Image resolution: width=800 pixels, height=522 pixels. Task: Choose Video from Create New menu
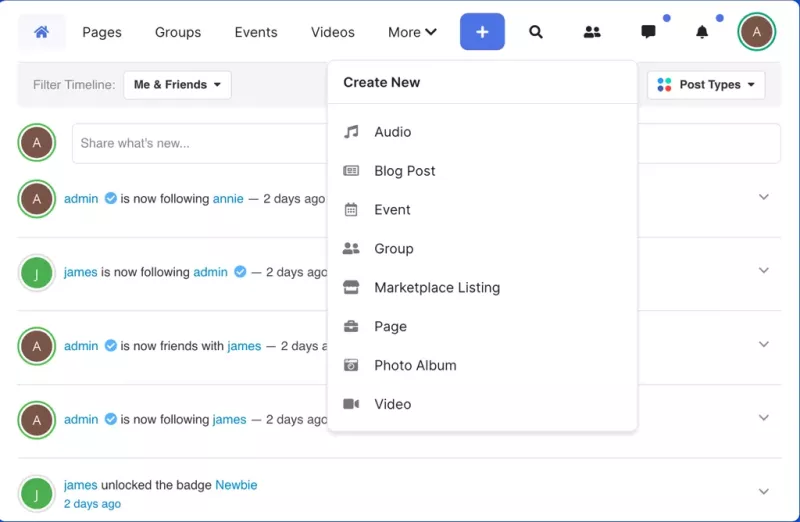coord(482,404)
